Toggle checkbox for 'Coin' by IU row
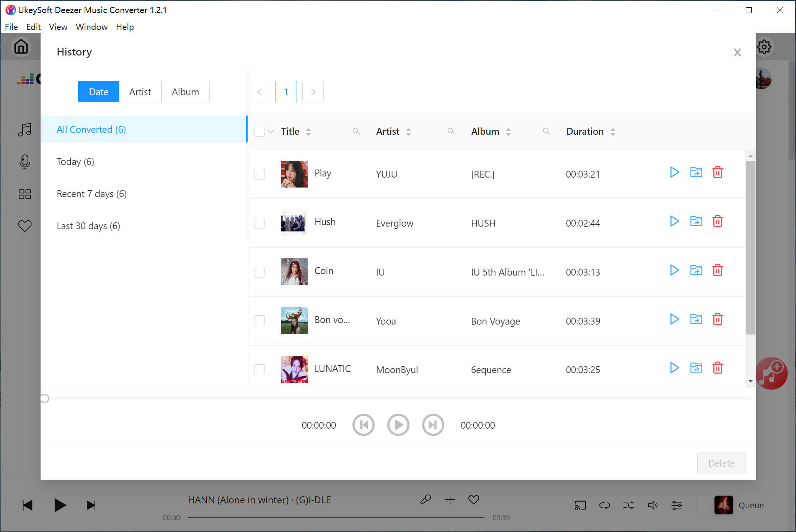 (259, 271)
